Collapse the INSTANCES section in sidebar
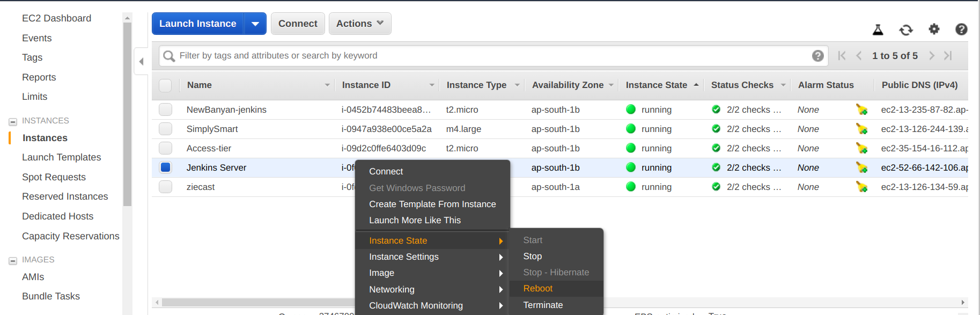The width and height of the screenshot is (980, 315). (x=13, y=122)
